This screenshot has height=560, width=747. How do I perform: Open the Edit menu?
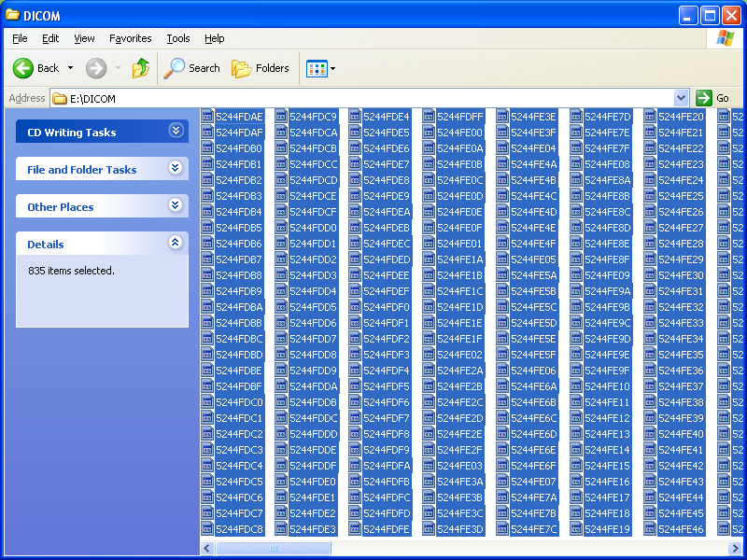[50, 38]
